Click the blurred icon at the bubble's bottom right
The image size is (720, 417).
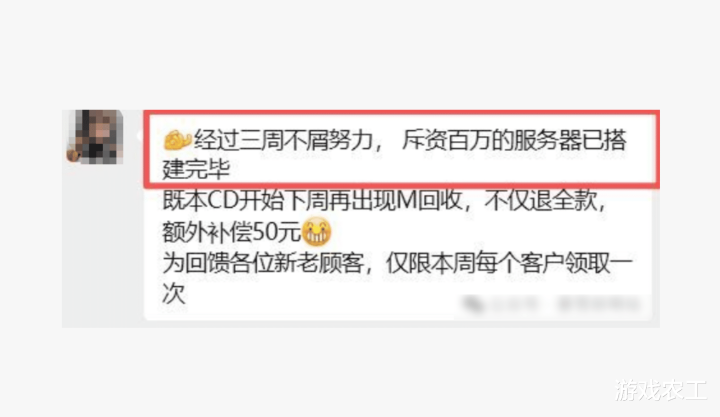coord(472,304)
